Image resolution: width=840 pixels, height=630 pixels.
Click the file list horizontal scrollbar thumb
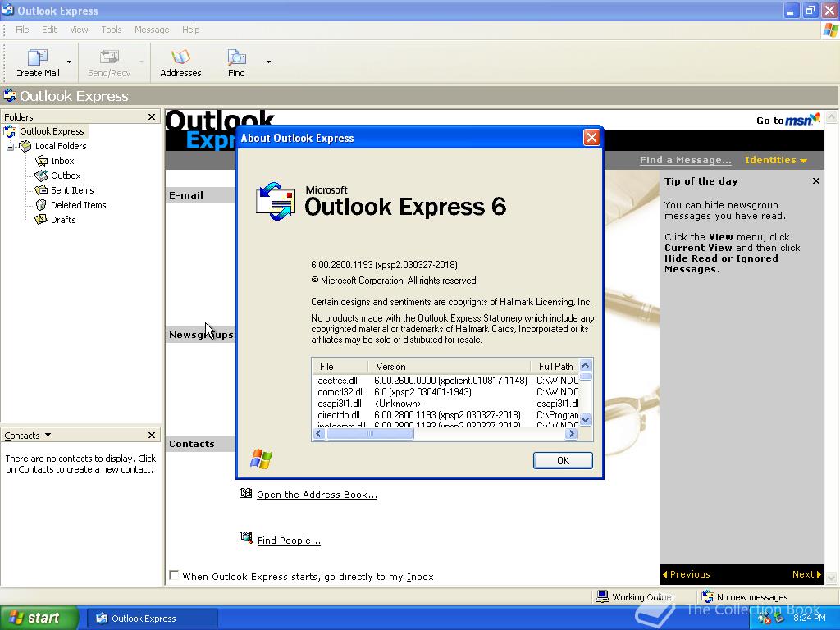pyautogui.click(x=370, y=433)
